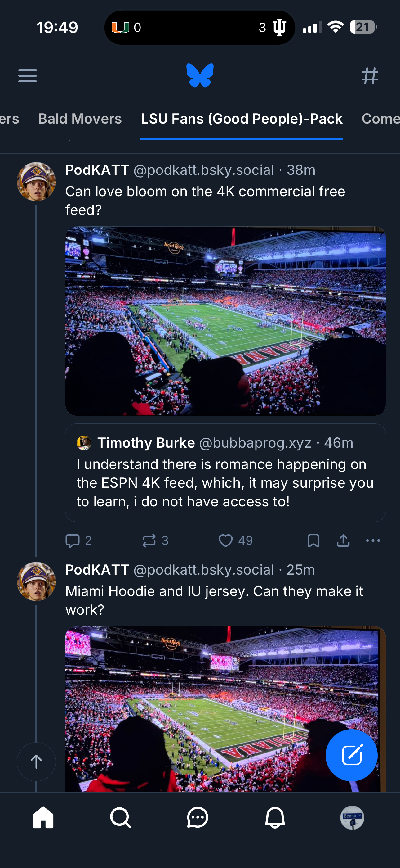Share the first post via share icon
Viewport: 400px width, 868px height.
click(343, 540)
